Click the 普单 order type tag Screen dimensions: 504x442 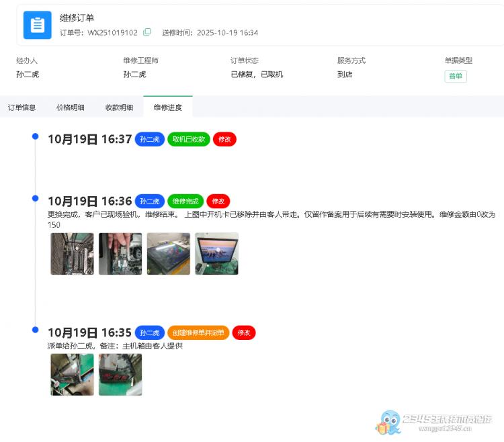click(x=456, y=77)
